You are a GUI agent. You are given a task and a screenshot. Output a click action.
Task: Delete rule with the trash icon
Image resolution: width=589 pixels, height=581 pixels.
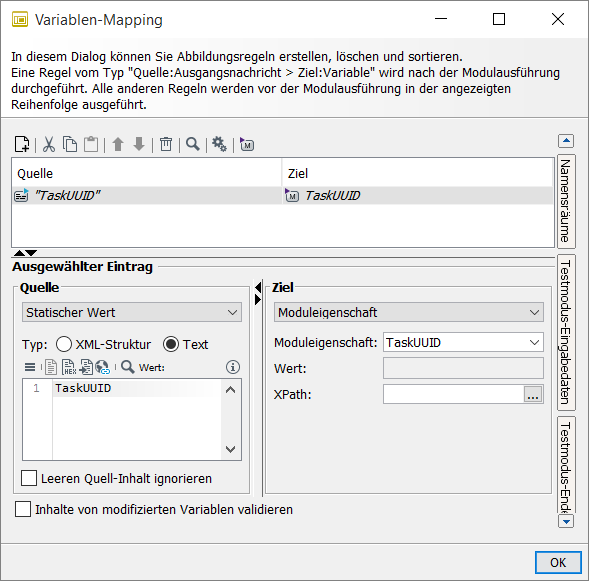pos(166,144)
